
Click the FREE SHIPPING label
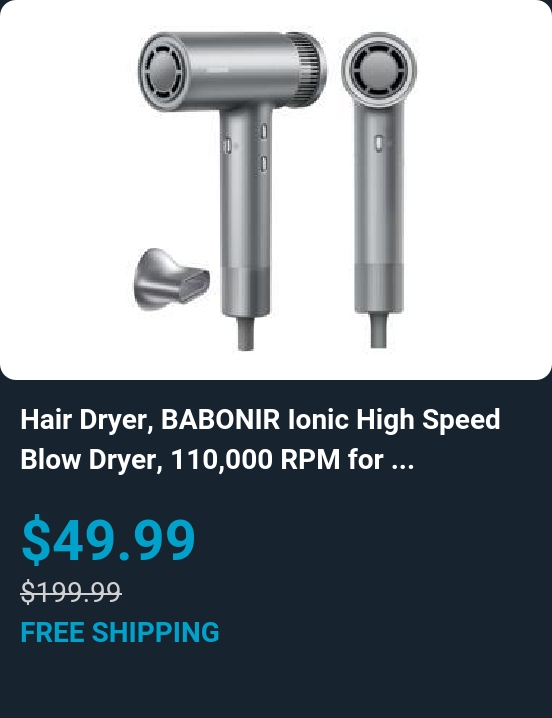[x=120, y=632]
